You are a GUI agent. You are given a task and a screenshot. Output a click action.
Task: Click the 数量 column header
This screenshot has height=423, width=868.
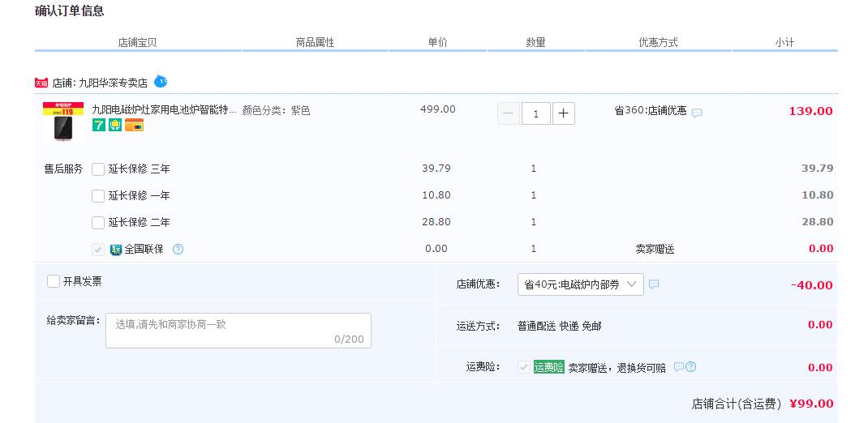(x=536, y=43)
